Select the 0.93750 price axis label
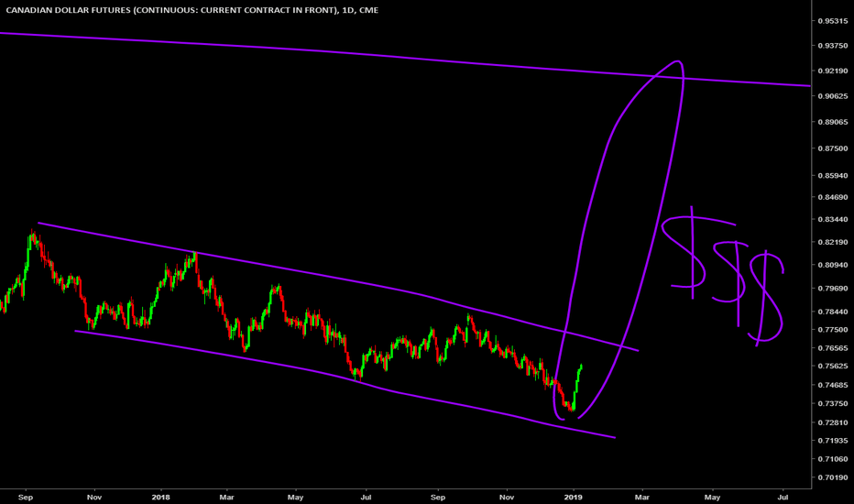854x504 pixels. coord(833,46)
